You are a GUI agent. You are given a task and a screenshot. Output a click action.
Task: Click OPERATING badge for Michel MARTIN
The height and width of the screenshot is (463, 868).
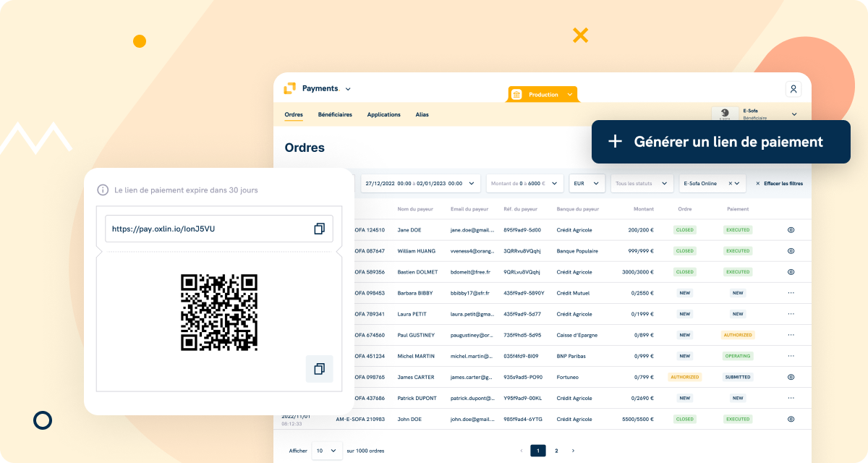pos(738,356)
